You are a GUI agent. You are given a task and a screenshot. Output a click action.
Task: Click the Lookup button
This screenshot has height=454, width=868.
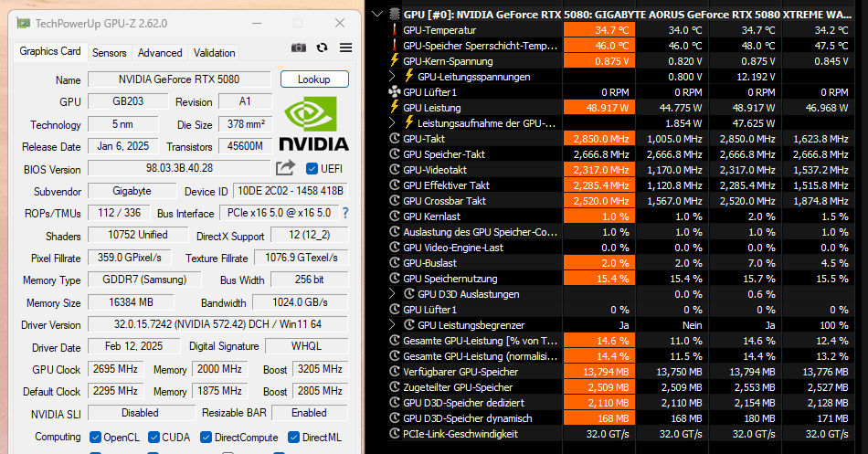314,79
